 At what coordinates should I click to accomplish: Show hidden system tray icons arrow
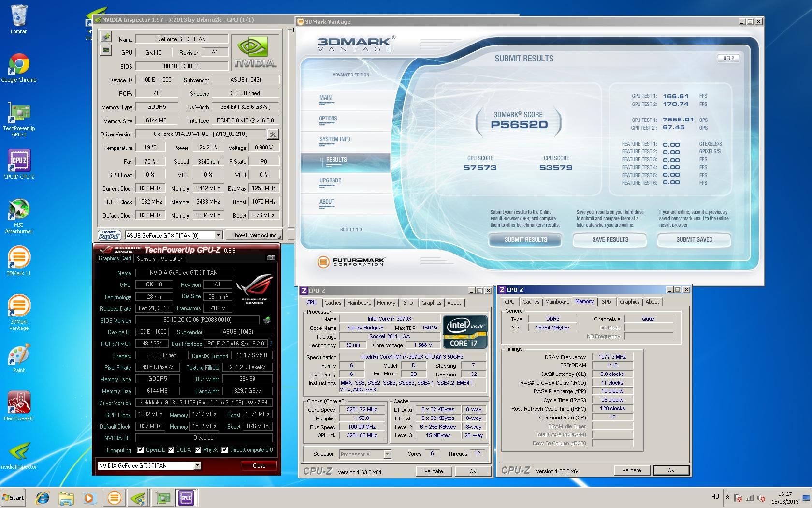point(728,497)
